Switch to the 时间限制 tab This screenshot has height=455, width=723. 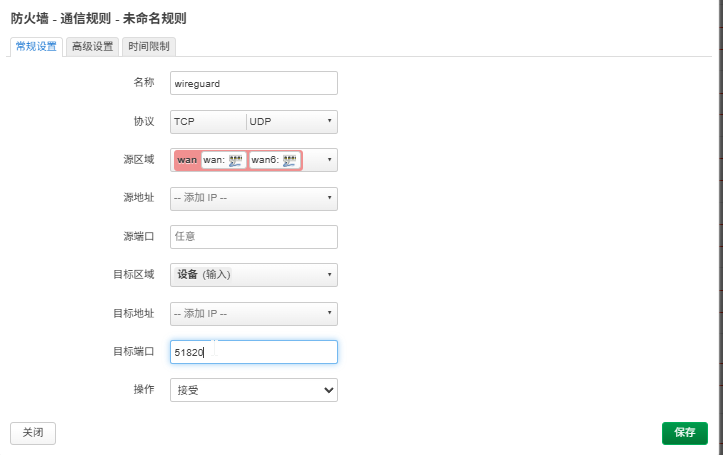tap(148, 47)
